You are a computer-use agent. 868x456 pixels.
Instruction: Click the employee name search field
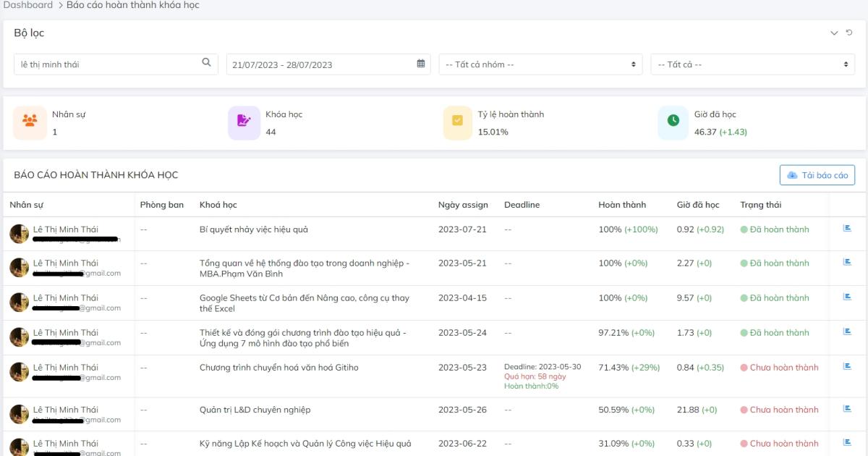109,64
